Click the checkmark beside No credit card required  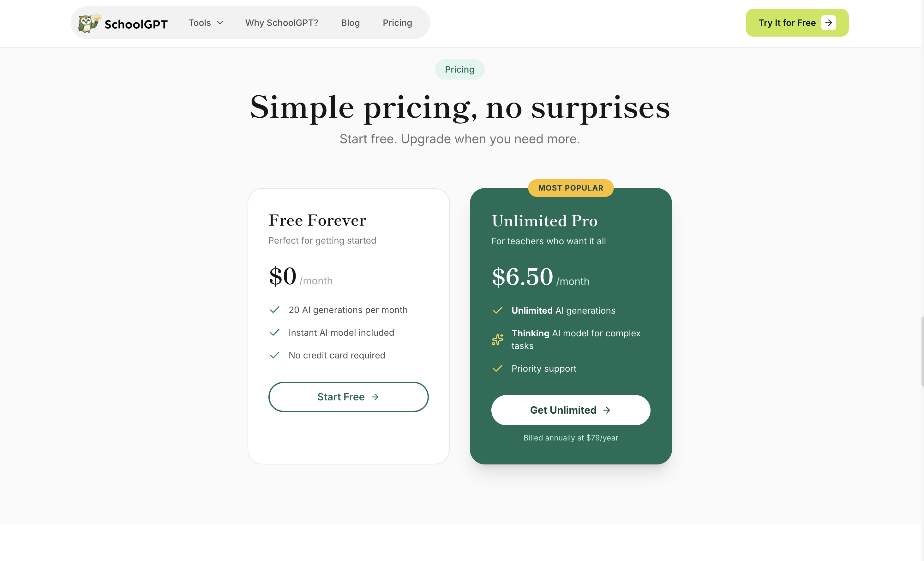point(274,355)
